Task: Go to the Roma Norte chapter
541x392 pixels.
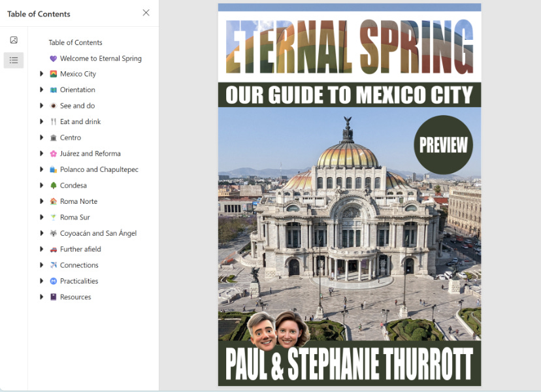Action: point(78,201)
